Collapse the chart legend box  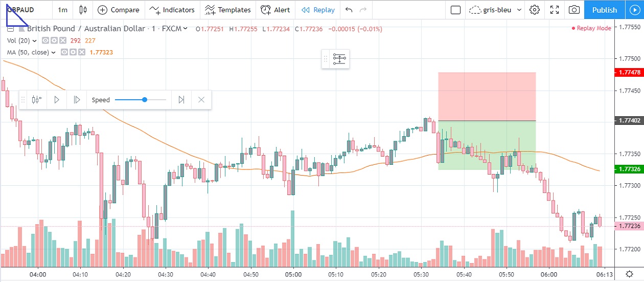pos(10,29)
